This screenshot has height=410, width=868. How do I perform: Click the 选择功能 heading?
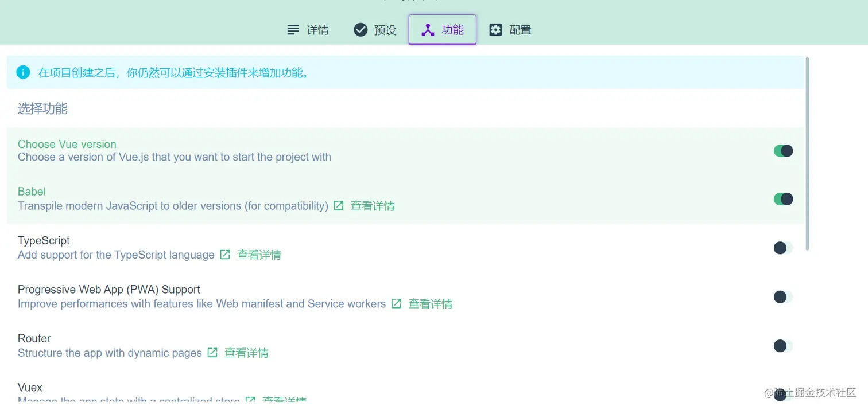(42, 108)
